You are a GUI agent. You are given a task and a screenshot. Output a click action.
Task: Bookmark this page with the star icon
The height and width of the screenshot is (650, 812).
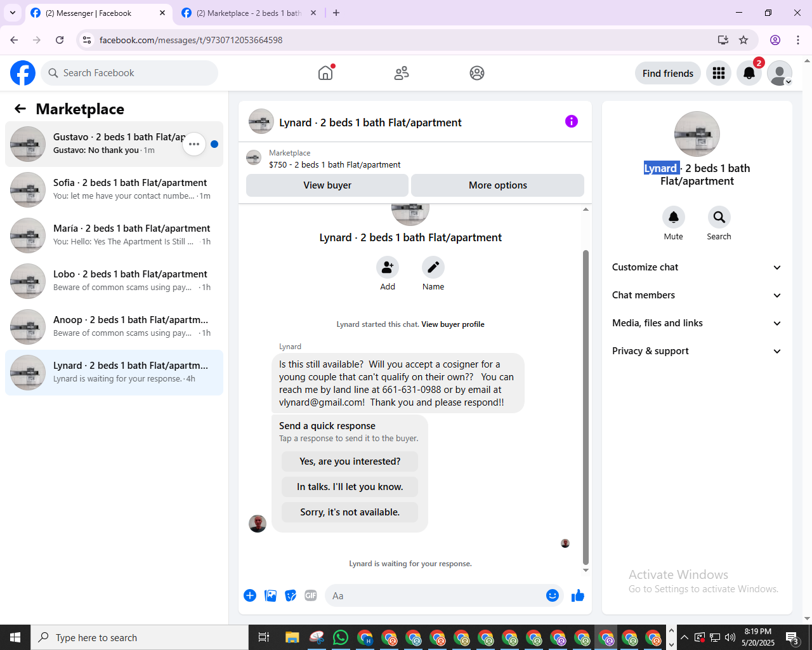[x=743, y=40]
